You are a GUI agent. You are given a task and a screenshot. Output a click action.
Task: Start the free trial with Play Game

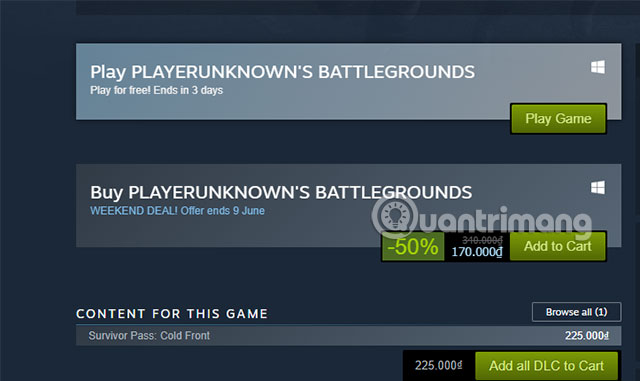click(558, 118)
